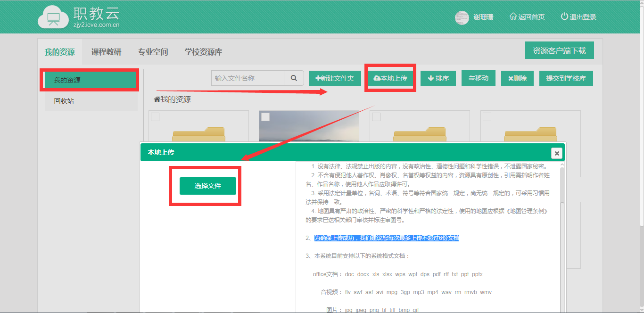Click the 退出登录 logout link
The width and height of the screenshot is (644, 313).
tap(578, 17)
